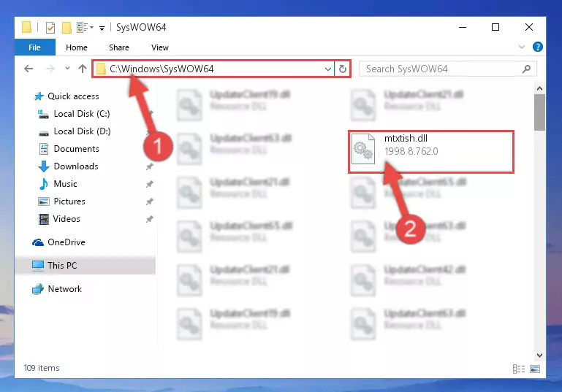
Task: Click the address bar path C:\Windows\SysWOW64
Action: (162, 69)
